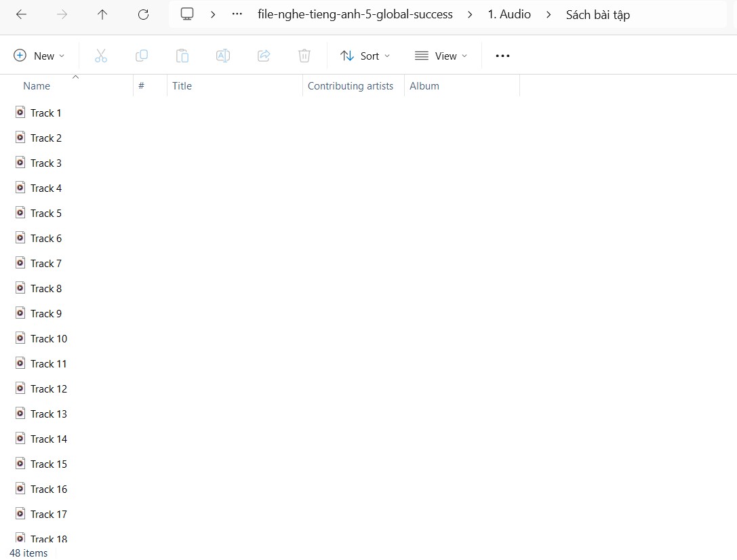Image resolution: width=737 pixels, height=560 pixels.
Task: Open the Sách bài tập breadcrumb
Action: [597, 14]
